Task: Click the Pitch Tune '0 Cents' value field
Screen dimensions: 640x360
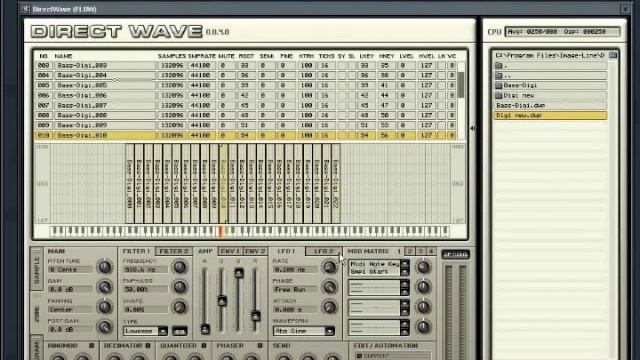Action: [71, 269]
